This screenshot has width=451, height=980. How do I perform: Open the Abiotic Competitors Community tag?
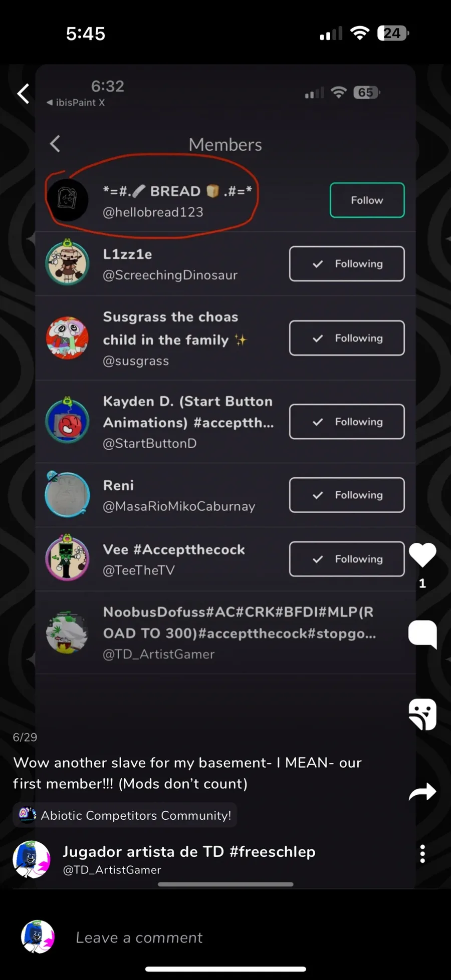(125, 815)
